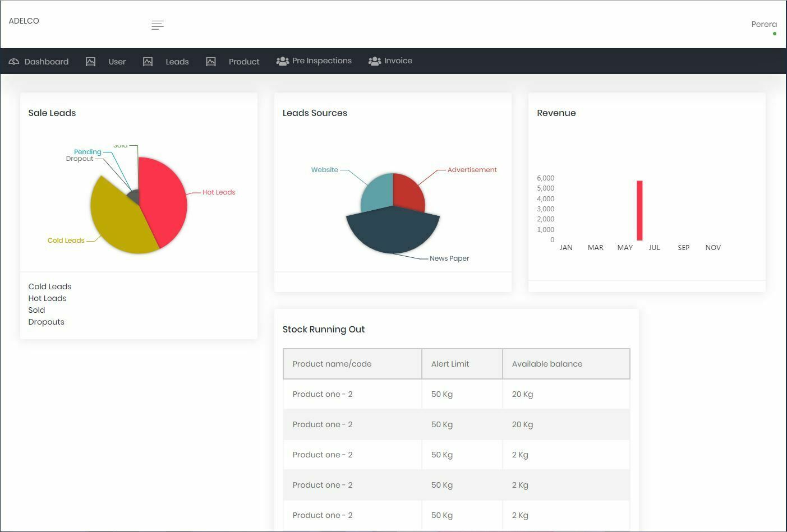Viewport: 787px width, 532px height.
Task: Click the chart icon beside User
Action: point(90,62)
